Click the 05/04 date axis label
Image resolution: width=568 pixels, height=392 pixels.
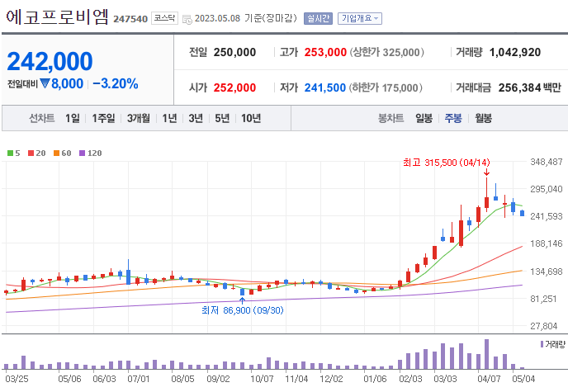[x=523, y=379]
